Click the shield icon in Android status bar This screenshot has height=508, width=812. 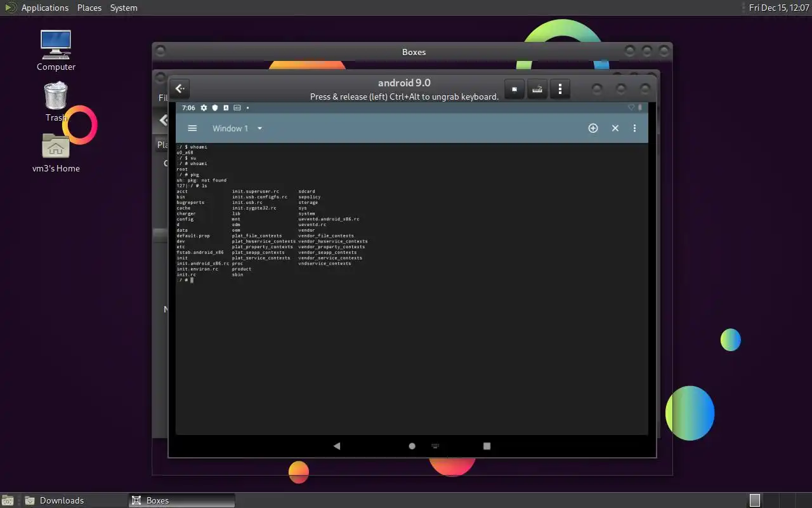pyautogui.click(x=215, y=108)
